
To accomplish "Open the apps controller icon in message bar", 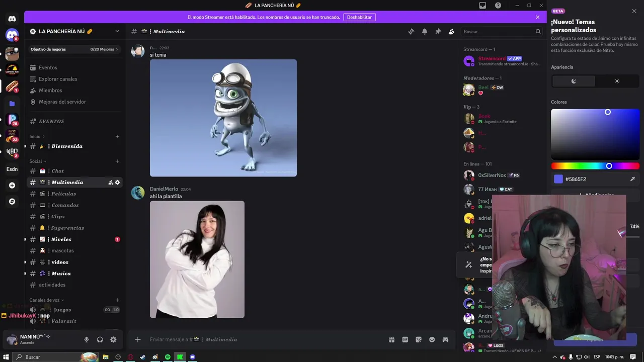I will 445,339.
